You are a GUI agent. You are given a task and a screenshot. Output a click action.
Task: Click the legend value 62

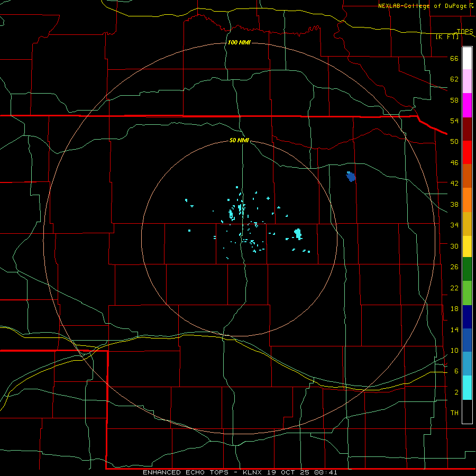[454, 79]
